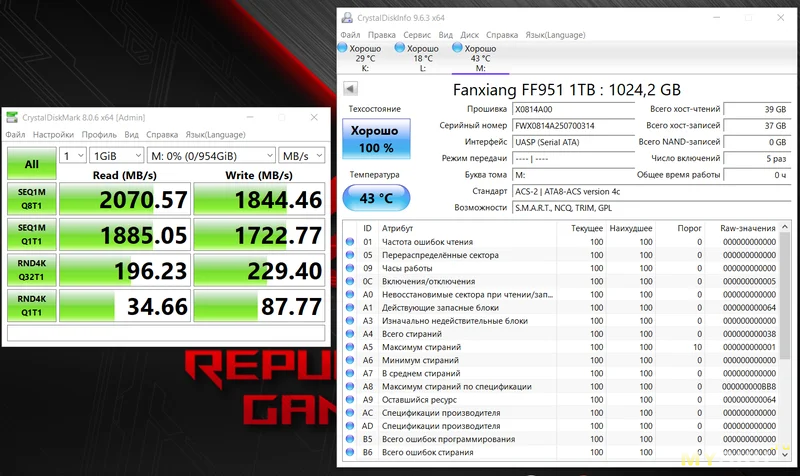Click the CrystalDiskMark app icon in title bar
The height and width of the screenshot is (476, 800).
click(12, 117)
